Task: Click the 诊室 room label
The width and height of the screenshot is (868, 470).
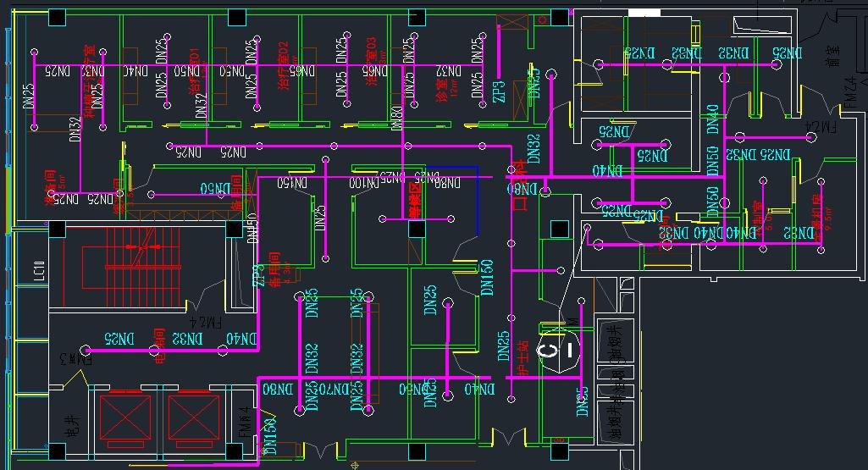Action: (x=441, y=86)
